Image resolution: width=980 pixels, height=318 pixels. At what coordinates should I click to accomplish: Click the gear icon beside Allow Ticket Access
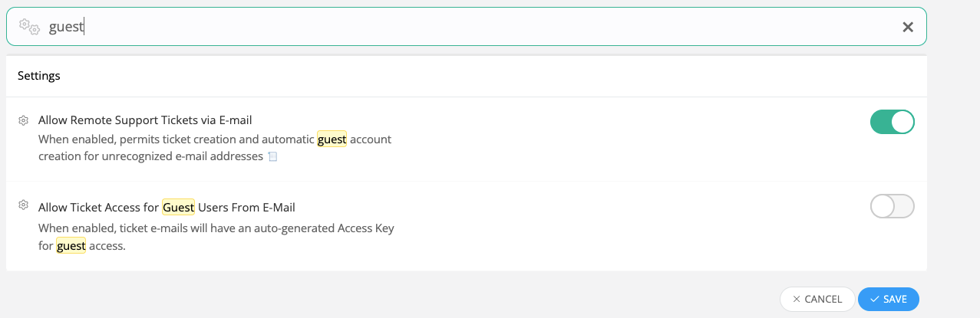(24, 205)
